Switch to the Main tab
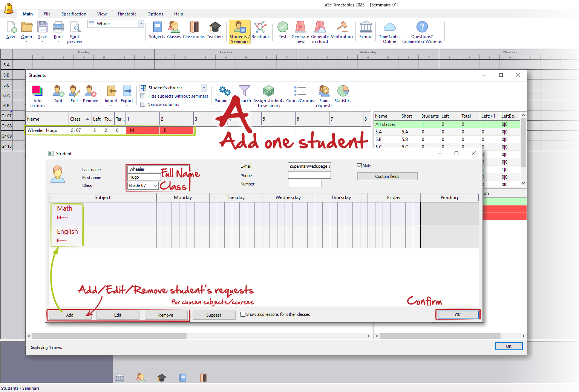 [28, 14]
